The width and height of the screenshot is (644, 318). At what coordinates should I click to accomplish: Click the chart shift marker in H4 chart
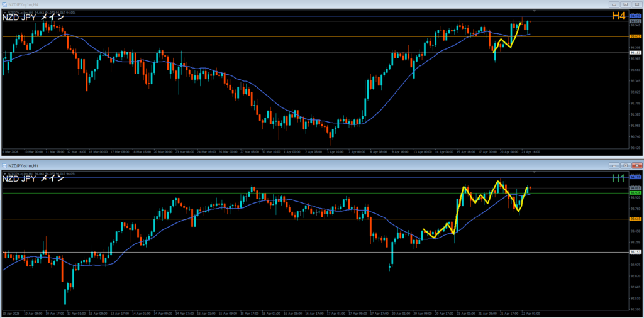[535, 11]
